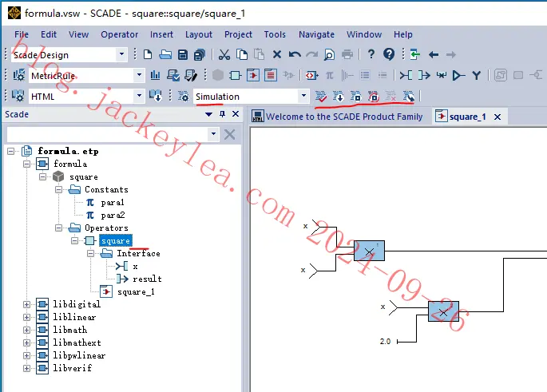Click the Context Help circled question icon
This screenshot has height=392, width=547.
(389, 54)
